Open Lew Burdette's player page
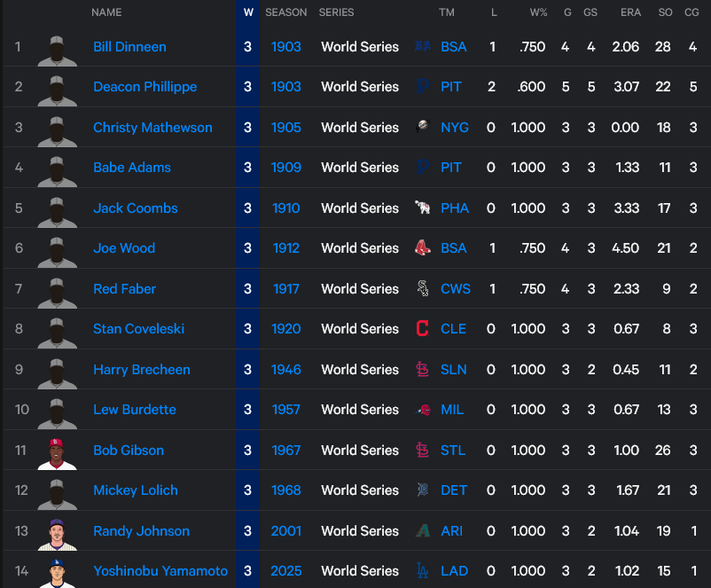This screenshot has width=711, height=588. click(135, 409)
